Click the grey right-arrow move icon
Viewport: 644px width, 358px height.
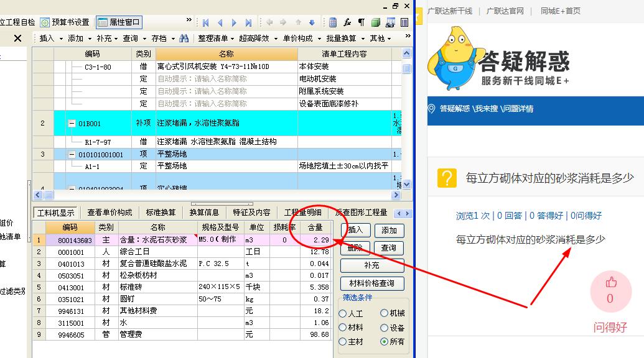(283, 22)
